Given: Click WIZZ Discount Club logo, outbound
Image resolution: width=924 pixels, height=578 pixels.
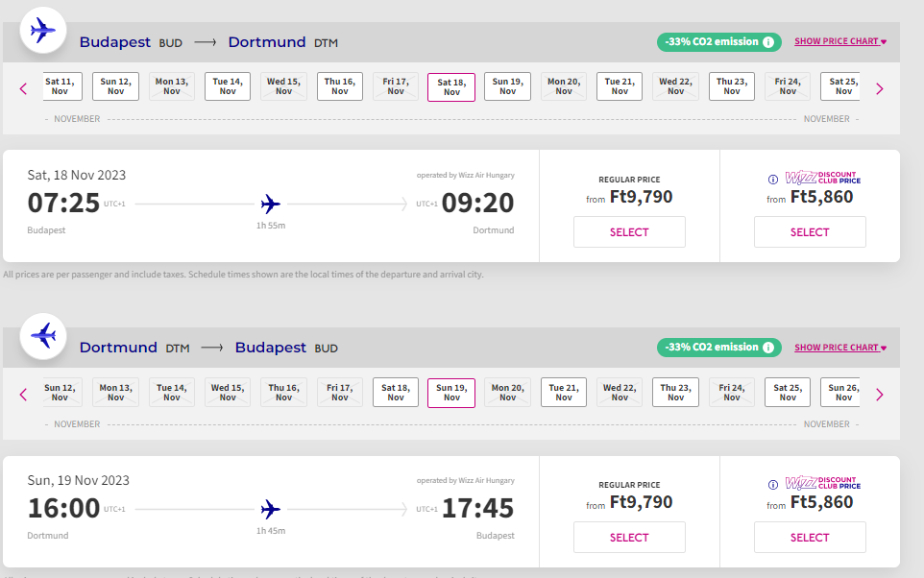Looking at the screenshot, I should point(822,178).
